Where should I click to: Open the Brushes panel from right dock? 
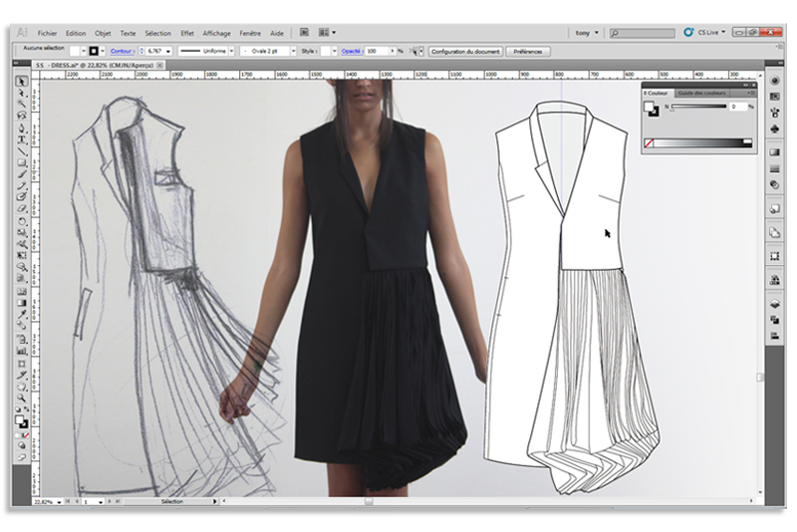pyautogui.click(x=775, y=113)
